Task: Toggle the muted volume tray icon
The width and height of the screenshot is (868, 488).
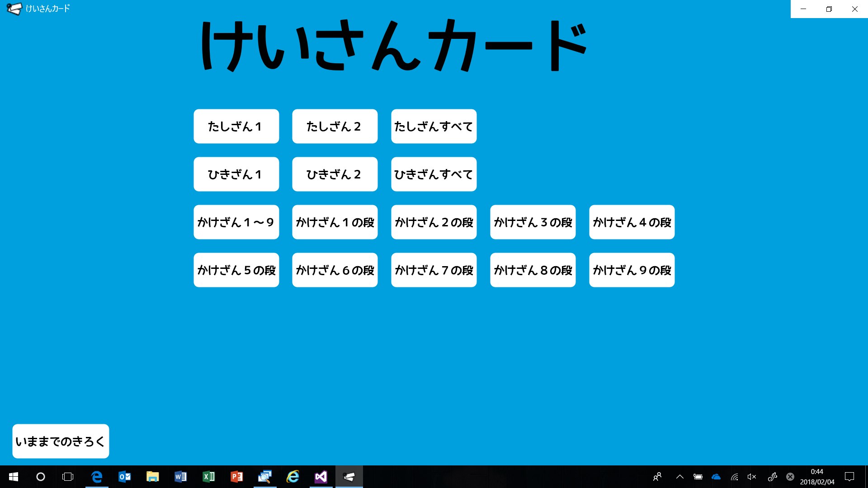Action: 752,477
